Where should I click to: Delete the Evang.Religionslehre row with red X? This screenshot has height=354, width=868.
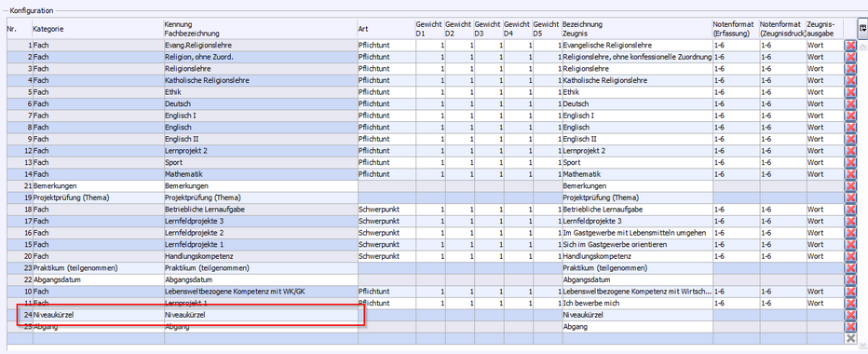[850, 45]
